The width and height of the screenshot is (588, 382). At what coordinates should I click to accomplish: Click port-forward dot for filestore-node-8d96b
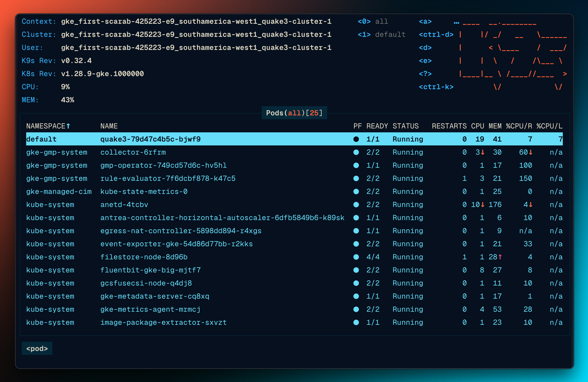[x=356, y=257]
